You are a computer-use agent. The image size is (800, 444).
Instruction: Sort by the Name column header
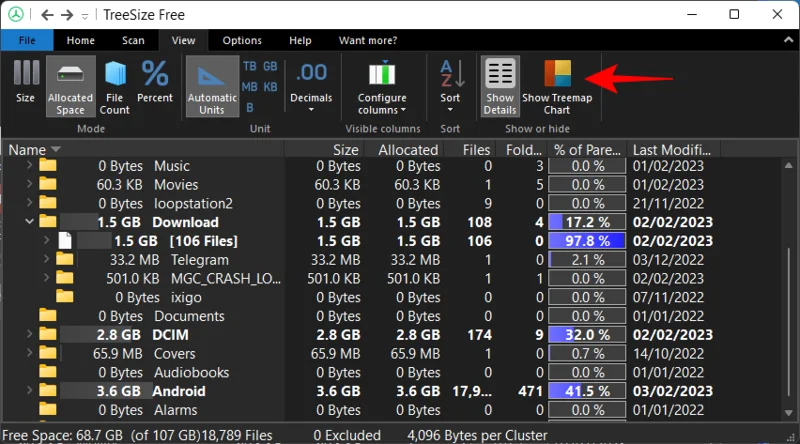click(x=143, y=150)
